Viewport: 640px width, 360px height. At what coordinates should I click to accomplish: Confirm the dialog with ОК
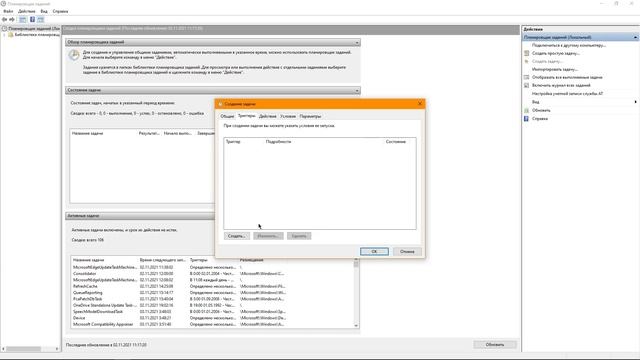(x=374, y=251)
